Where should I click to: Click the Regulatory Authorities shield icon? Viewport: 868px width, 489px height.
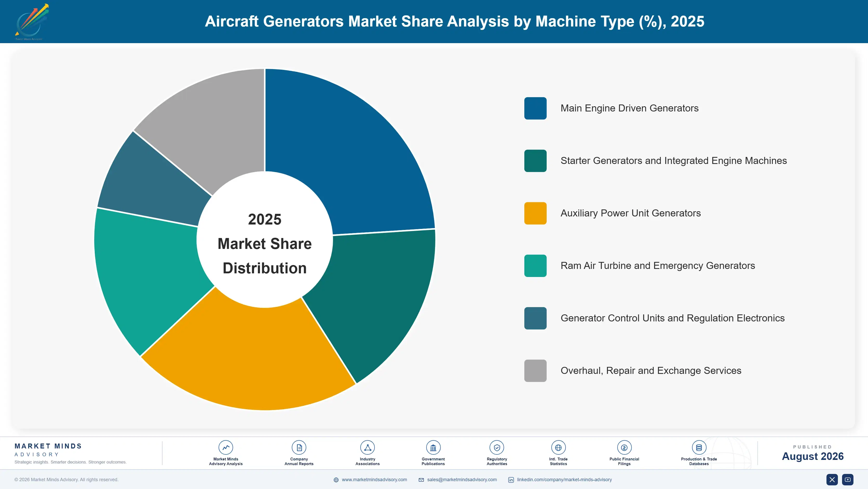click(x=497, y=447)
